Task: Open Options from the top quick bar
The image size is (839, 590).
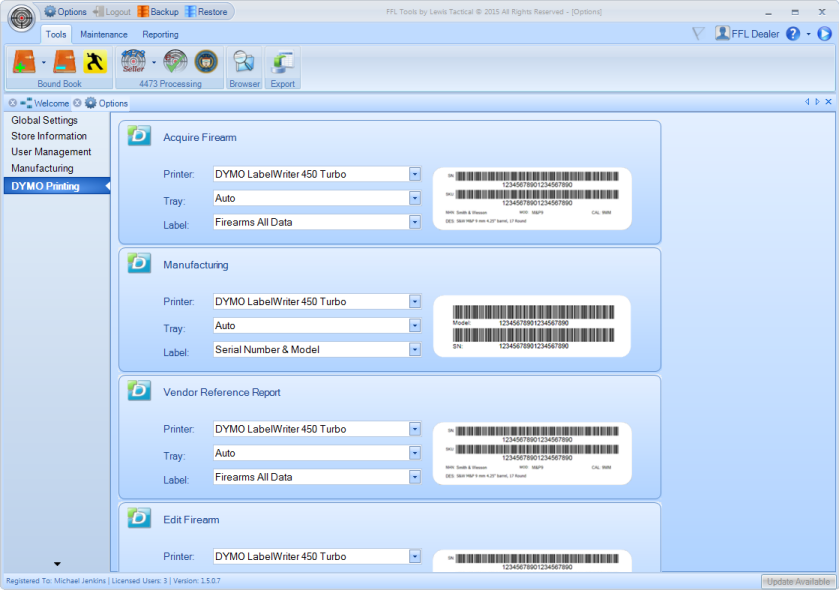Action: pos(65,11)
